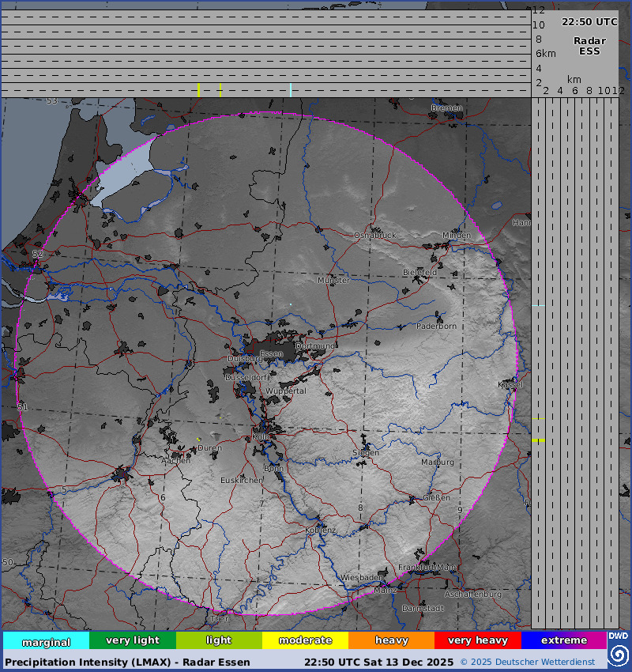
Task: Click the blue extreme intensity swatch
Action: click(563, 640)
